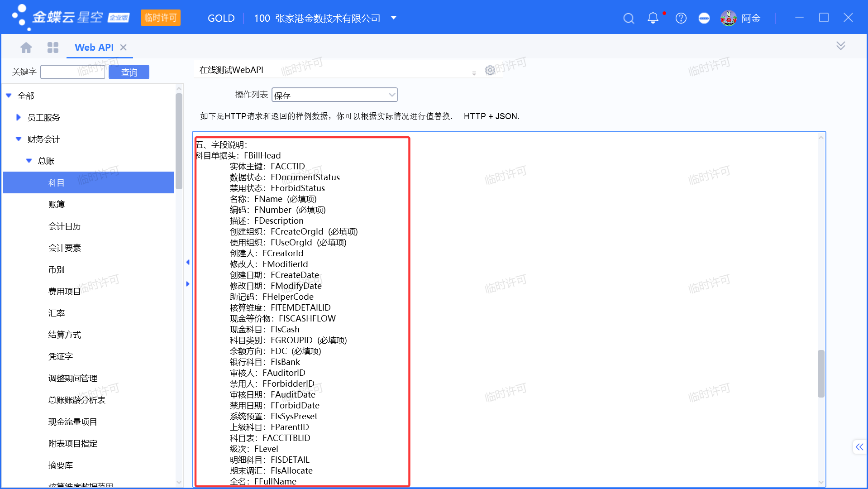This screenshot has height=489, width=868.
Task: Click the 在线测试WebAPI title
Action: click(231, 70)
